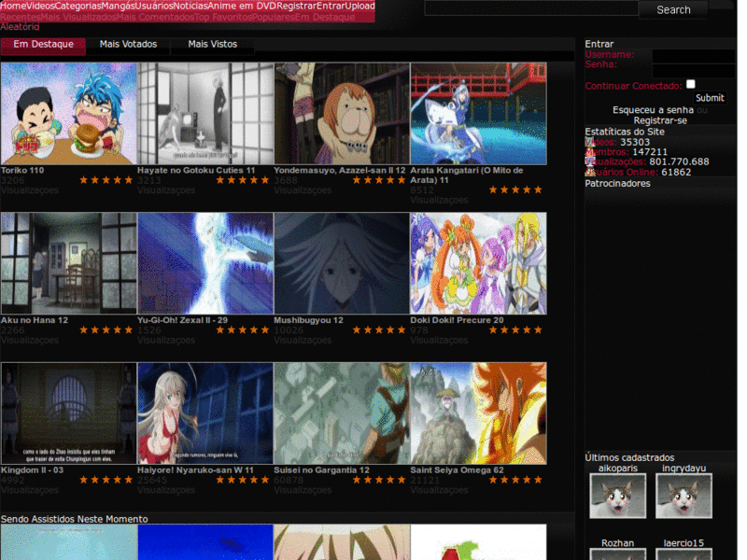Open the Home menu link

(x=13, y=7)
